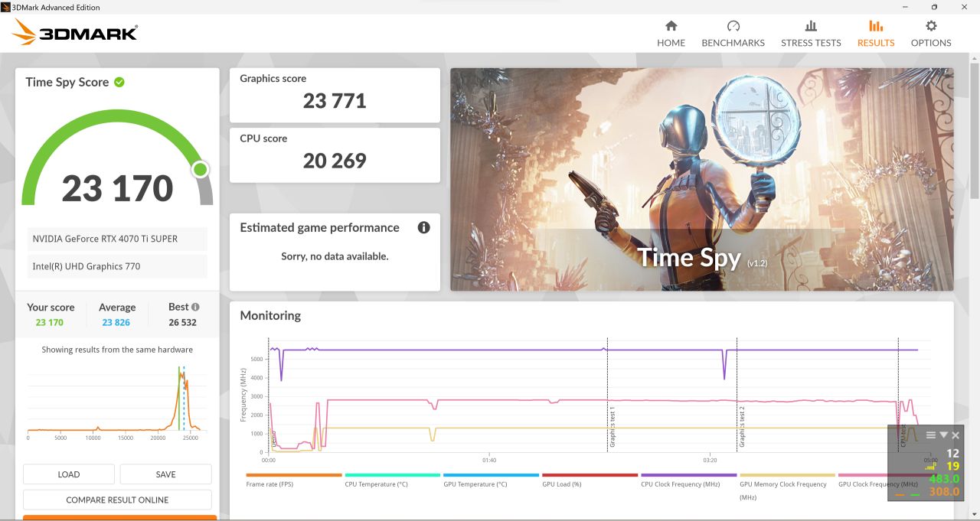Click the Load button
This screenshot has width=980, height=521.
(69, 474)
